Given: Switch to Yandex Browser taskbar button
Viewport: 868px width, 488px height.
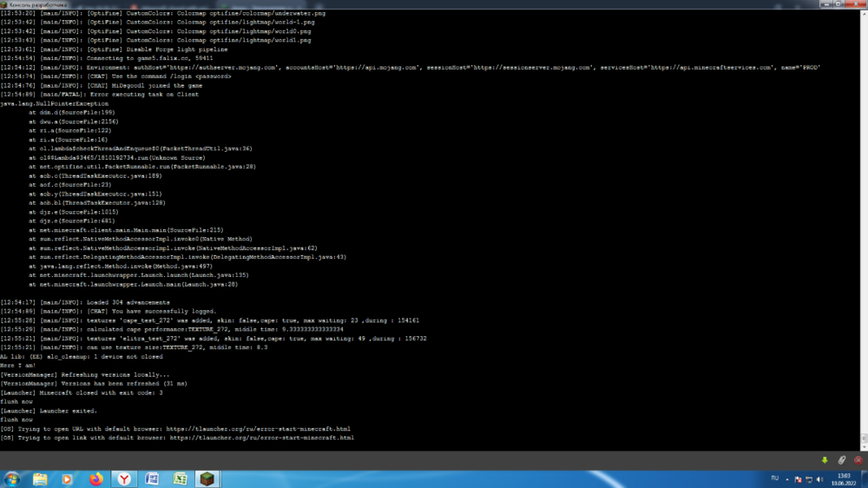Looking at the screenshot, I should pyautogui.click(x=124, y=479).
